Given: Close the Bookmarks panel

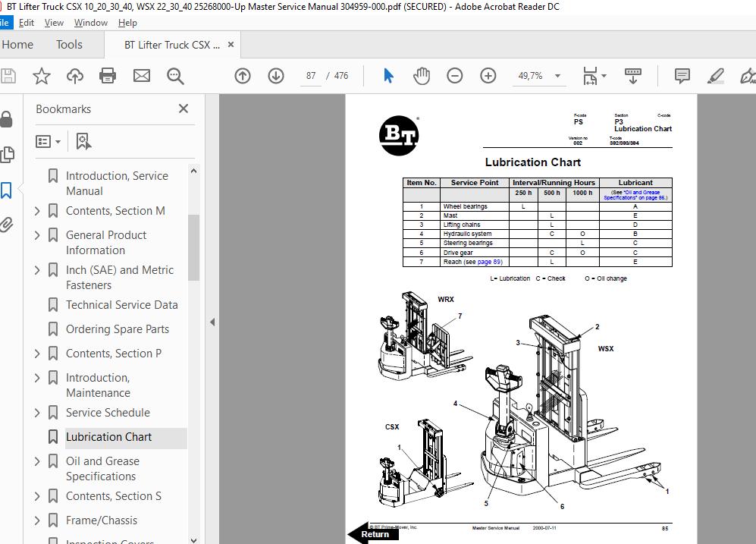Looking at the screenshot, I should pos(184,108).
